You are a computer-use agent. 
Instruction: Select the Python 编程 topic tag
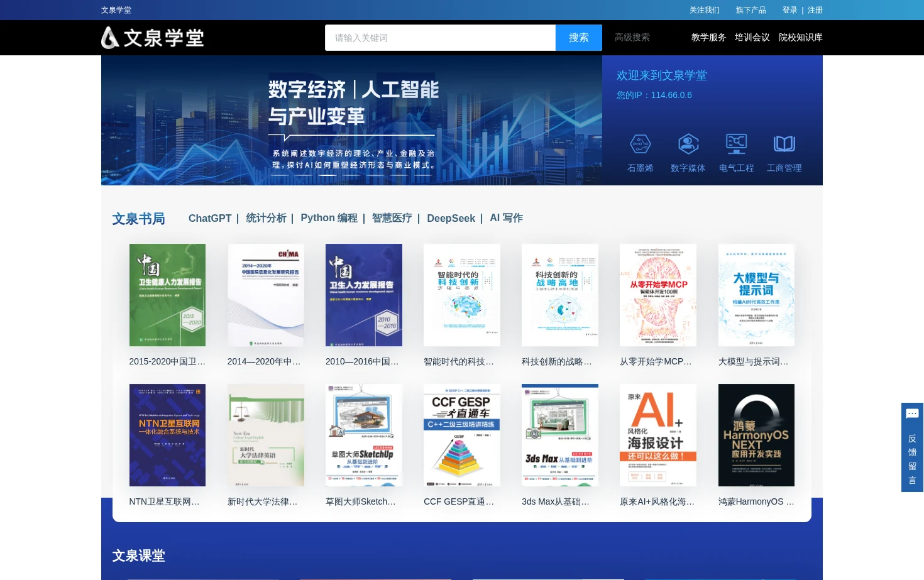tap(329, 218)
